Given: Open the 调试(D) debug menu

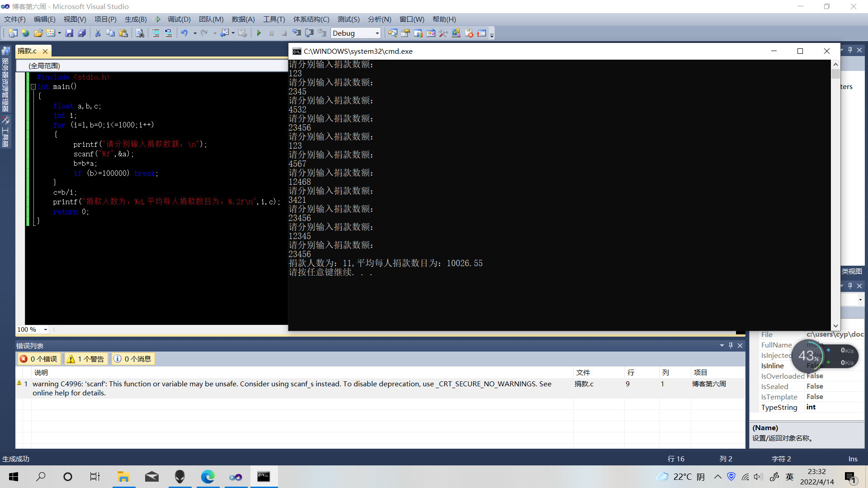Looking at the screenshot, I should tap(179, 19).
